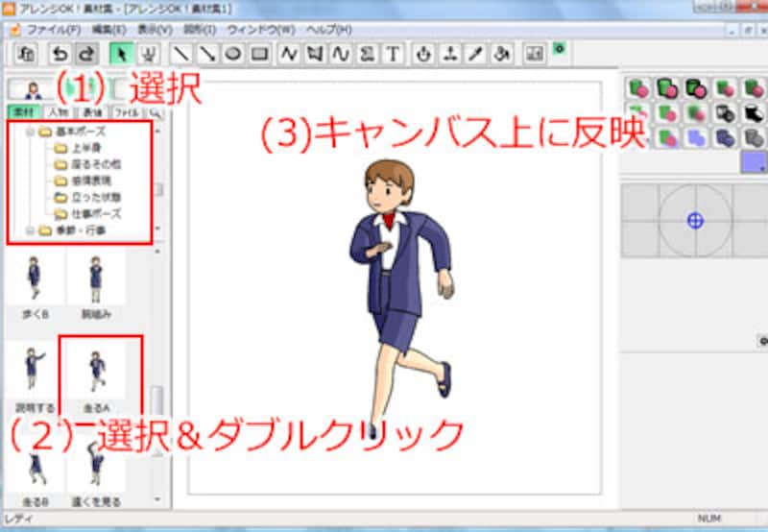Select the 立った状態 folder
Screen dimensions: 768x532
[88, 198]
